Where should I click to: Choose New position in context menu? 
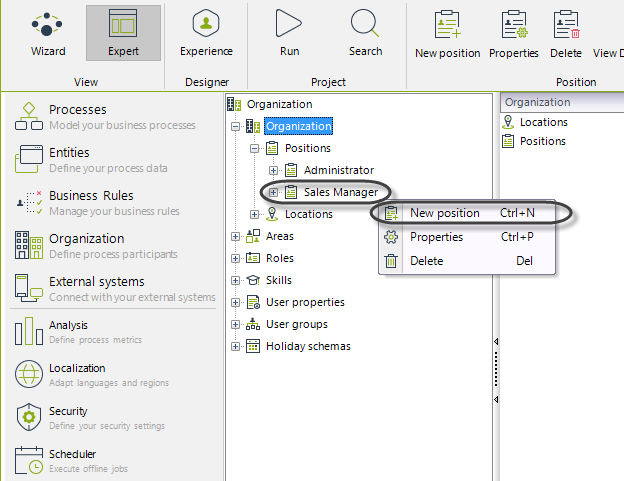pos(467,213)
